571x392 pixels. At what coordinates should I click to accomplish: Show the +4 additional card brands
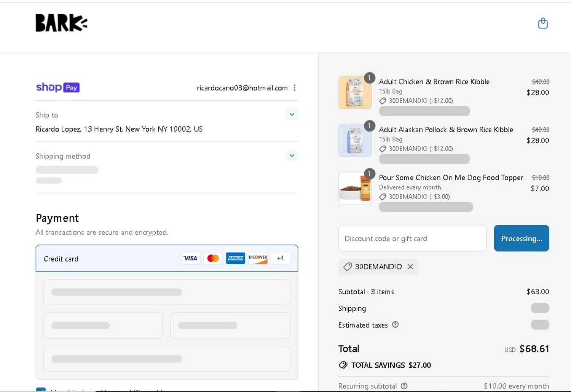pos(281,258)
